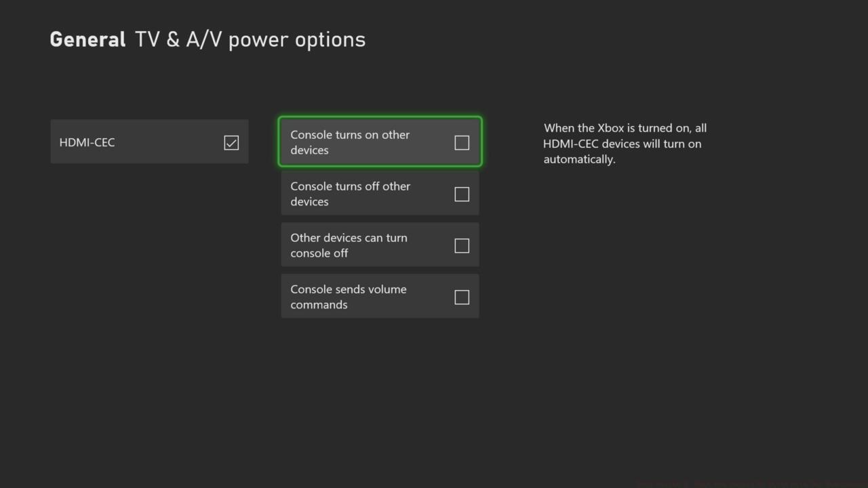This screenshot has height=488, width=868.
Task: Click the General heading
Action: point(87,39)
